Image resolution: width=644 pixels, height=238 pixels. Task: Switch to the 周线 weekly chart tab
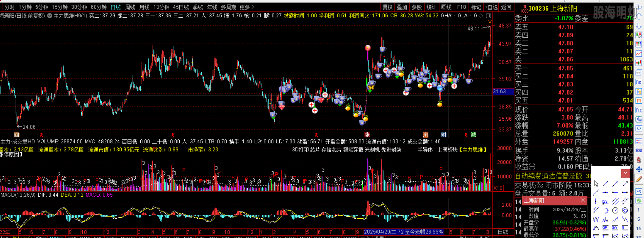tap(130, 7)
